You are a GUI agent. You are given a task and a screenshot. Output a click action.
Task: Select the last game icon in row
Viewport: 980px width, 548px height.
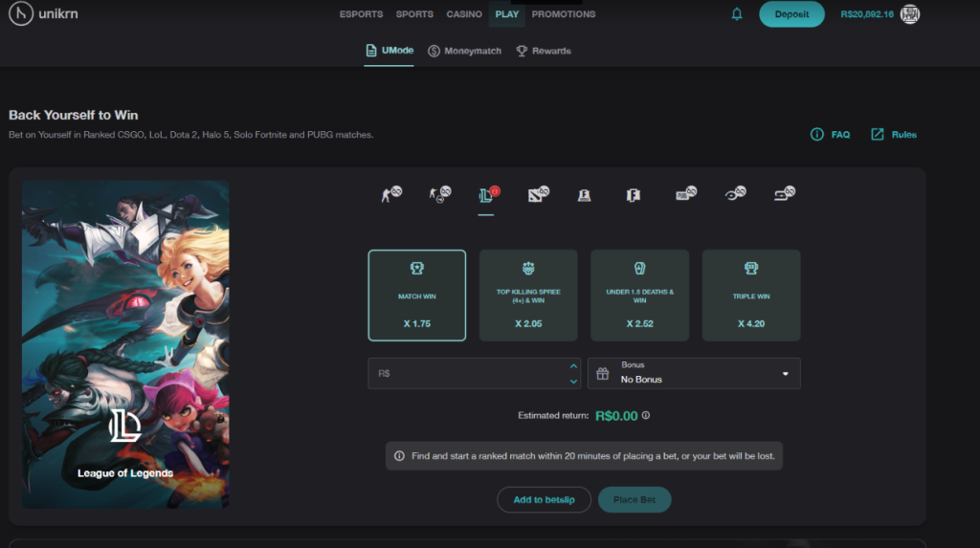pos(785,194)
